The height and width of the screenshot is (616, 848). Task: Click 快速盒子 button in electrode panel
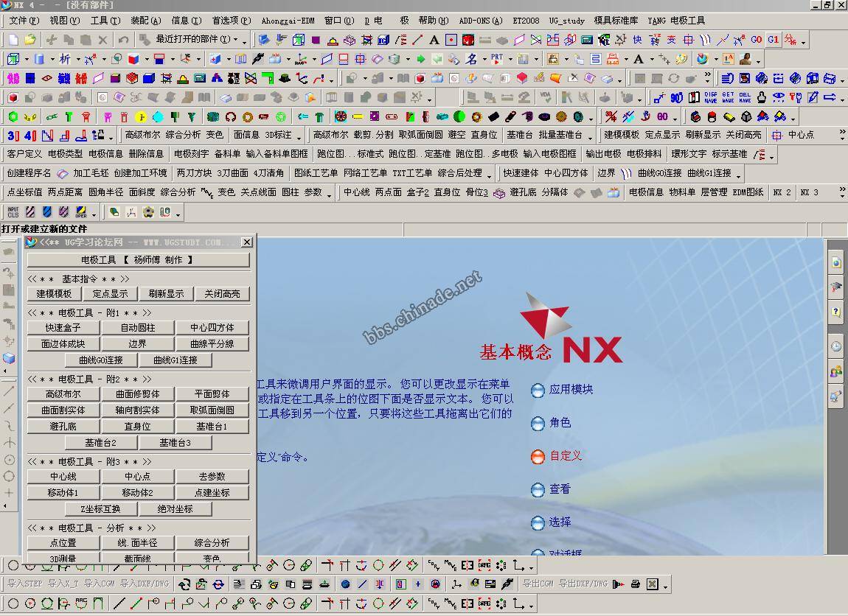pos(63,327)
